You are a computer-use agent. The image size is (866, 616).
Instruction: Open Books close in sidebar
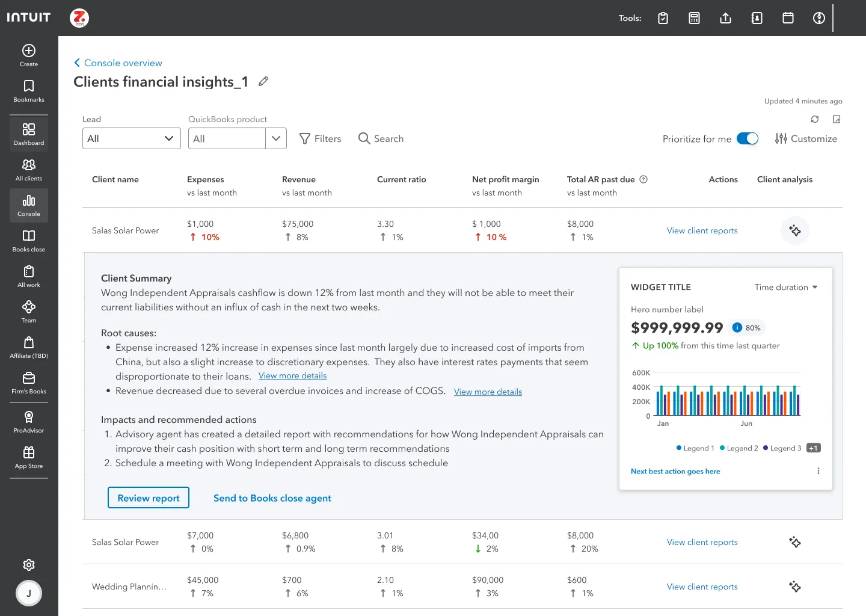(x=29, y=241)
